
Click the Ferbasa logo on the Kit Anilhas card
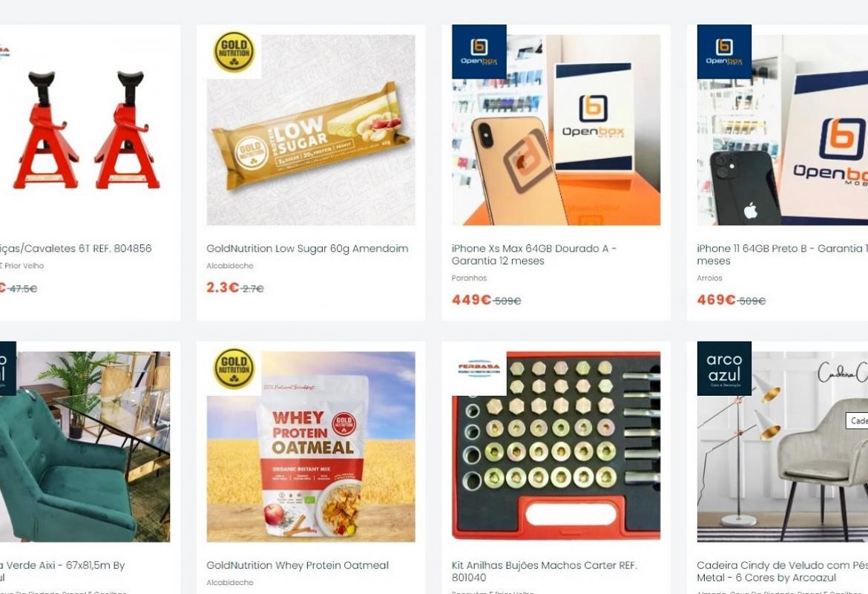click(x=479, y=368)
